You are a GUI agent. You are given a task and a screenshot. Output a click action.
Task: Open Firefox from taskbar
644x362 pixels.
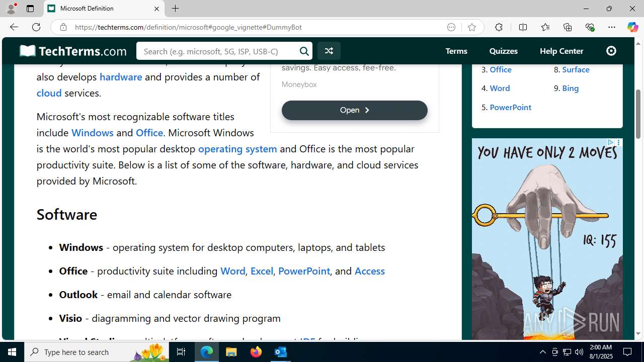pyautogui.click(x=256, y=352)
